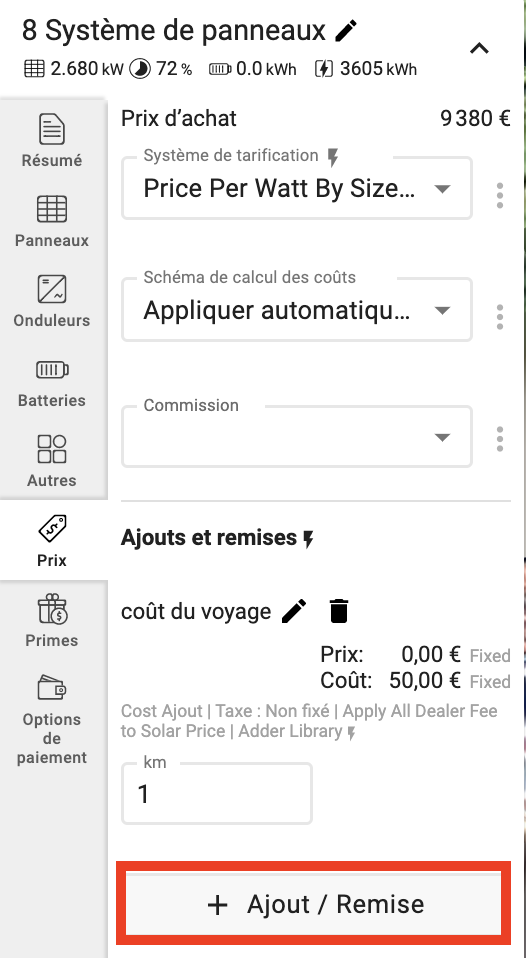The height and width of the screenshot is (958, 526).
Task: Open more options beside Commission
Action: (500, 439)
